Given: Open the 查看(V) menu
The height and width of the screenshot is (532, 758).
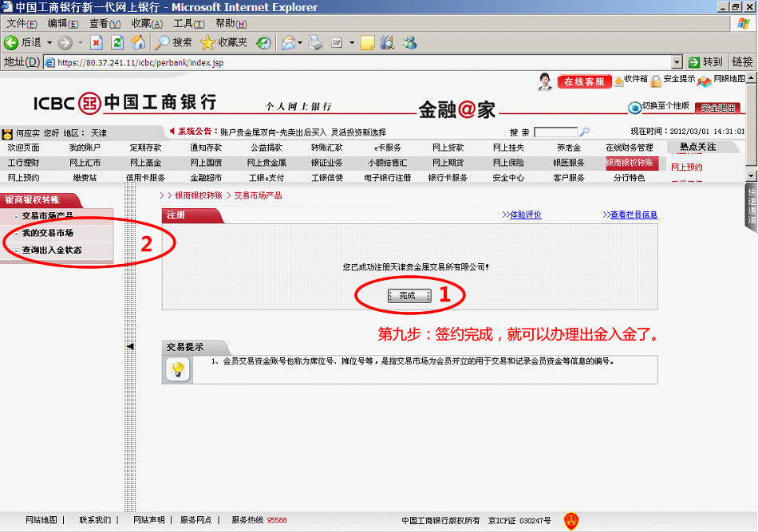Looking at the screenshot, I should coord(105,24).
